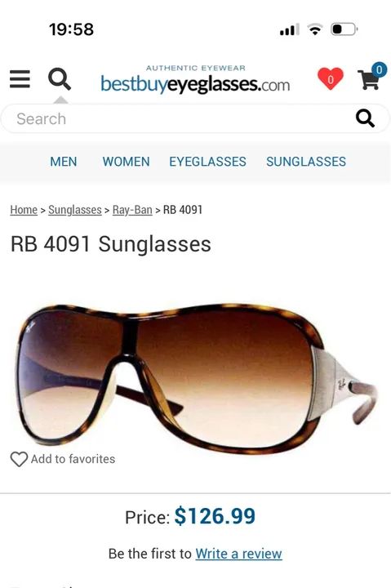Open Sunglasses breadcrumb link
The width and height of the screenshot is (391, 588).
click(x=75, y=210)
